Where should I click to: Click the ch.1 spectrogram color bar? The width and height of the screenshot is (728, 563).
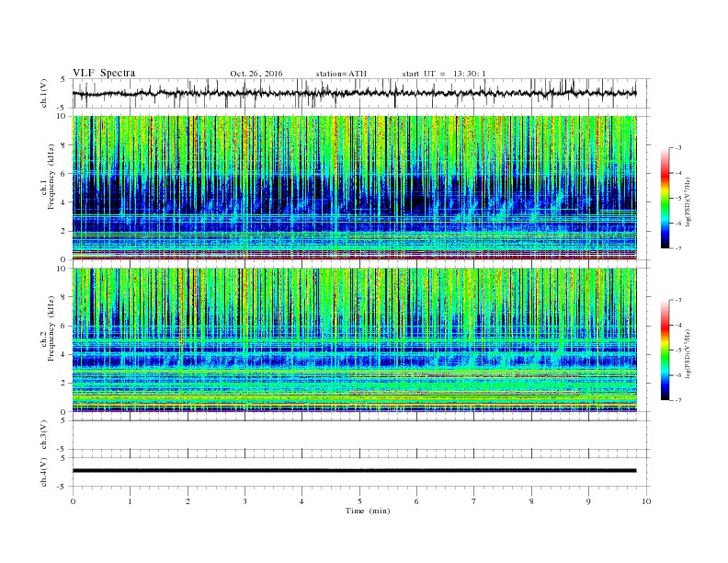click(665, 198)
